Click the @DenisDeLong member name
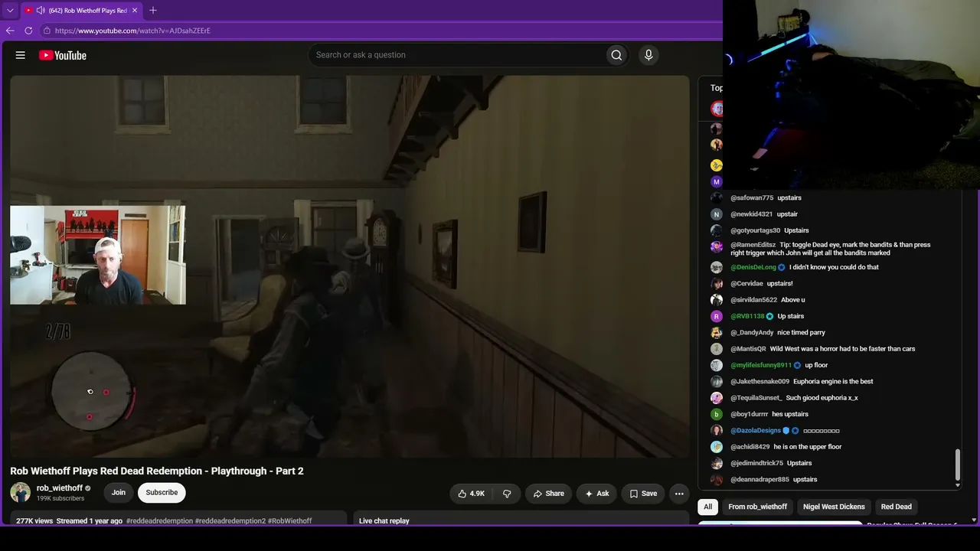Image resolution: width=980 pixels, height=551 pixels. (x=753, y=268)
